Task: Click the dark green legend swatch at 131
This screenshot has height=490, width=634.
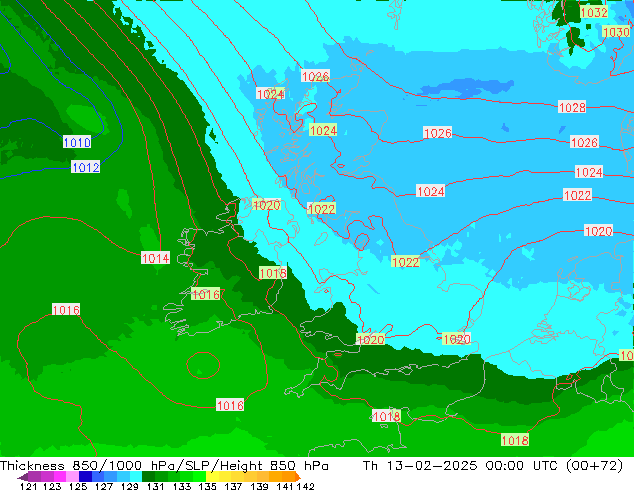Action: pos(148,477)
